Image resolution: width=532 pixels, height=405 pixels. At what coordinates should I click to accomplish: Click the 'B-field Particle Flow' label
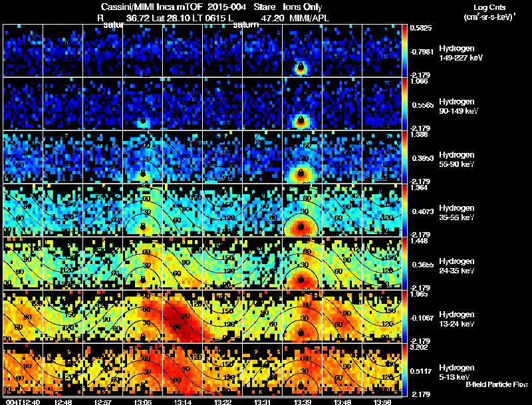pos(497,384)
